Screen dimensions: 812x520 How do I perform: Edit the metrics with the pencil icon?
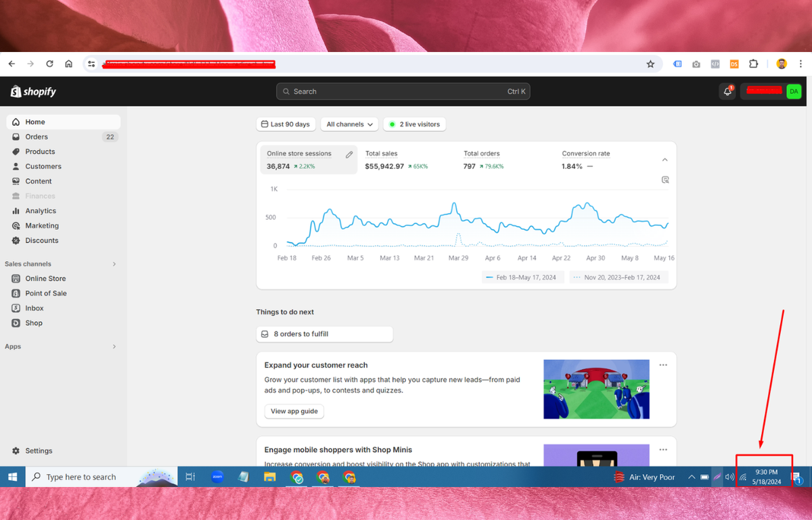click(349, 154)
